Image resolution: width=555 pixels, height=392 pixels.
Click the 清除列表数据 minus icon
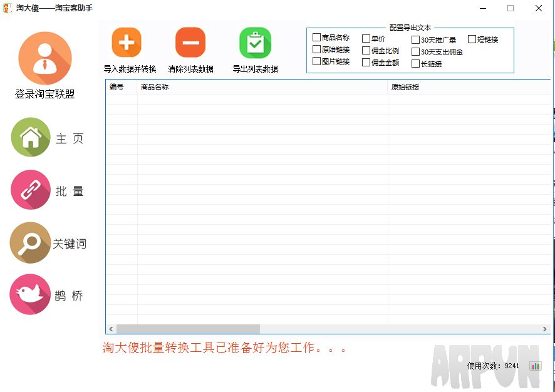(x=190, y=42)
